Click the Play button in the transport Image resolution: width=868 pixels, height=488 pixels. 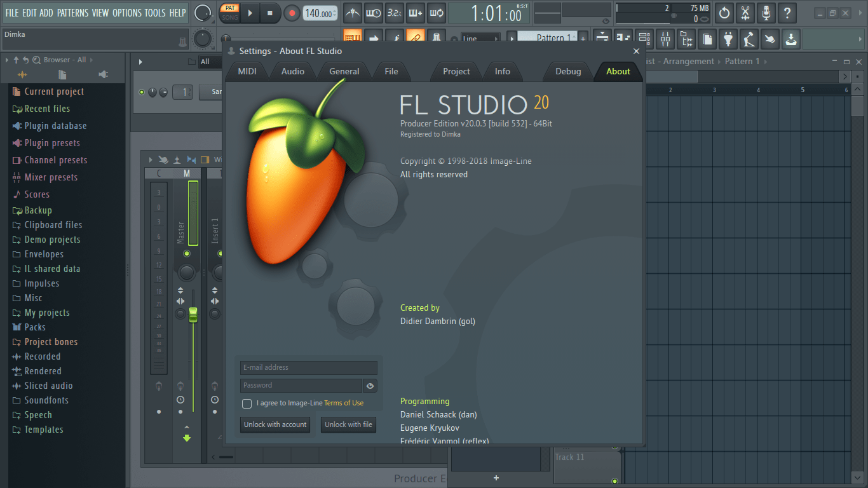pos(250,13)
